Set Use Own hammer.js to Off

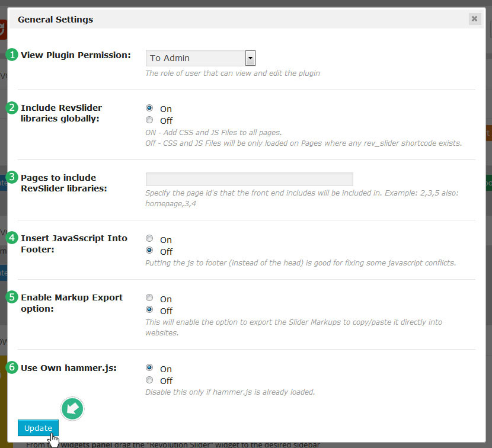(149, 380)
